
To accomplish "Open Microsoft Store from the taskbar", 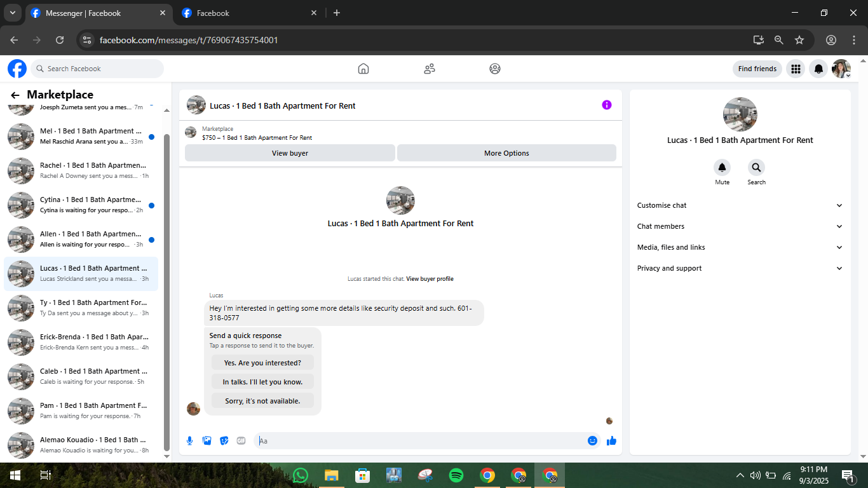I will pyautogui.click(x=363, y=475).
